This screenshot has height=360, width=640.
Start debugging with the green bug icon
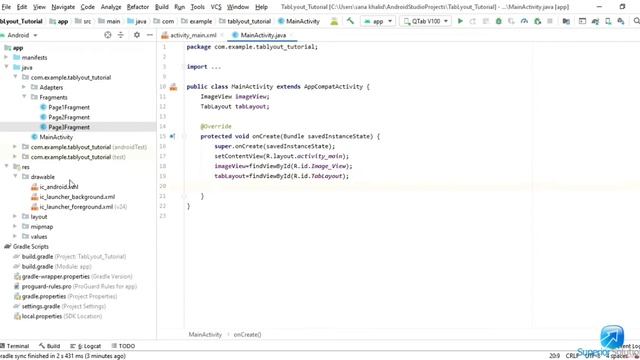click(498, 21)
